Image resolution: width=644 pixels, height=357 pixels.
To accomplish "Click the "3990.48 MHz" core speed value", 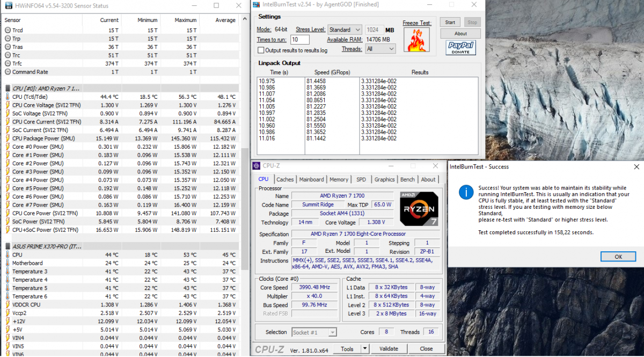I will coord(315,287).
